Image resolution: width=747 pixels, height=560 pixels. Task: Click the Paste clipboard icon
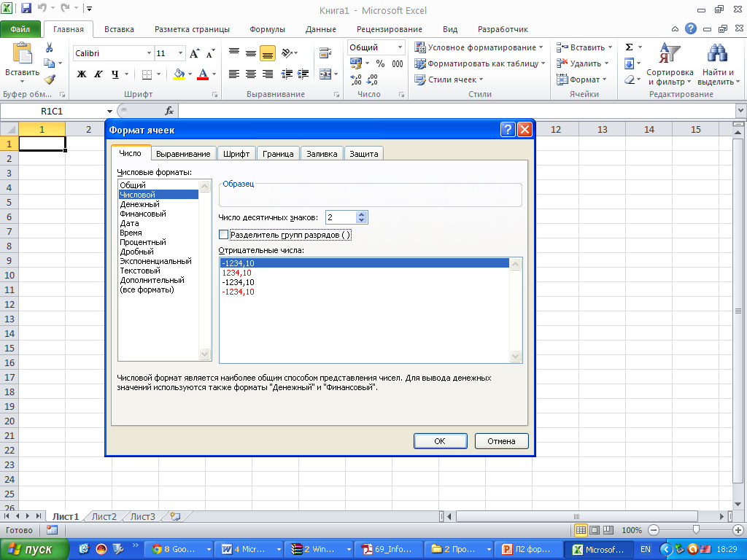point(22,53)
